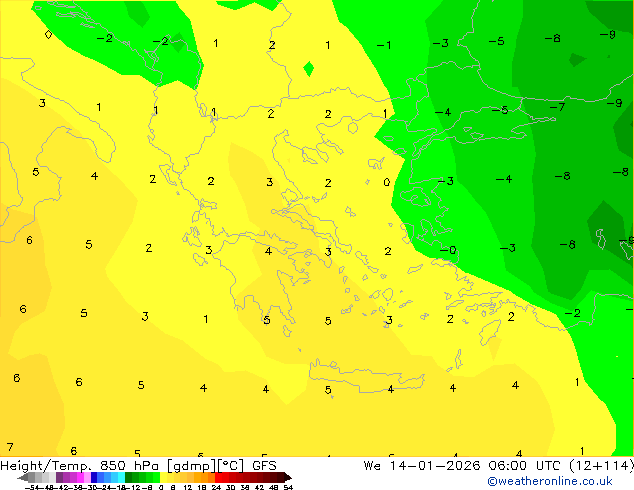This screenshot has width=634, height=490.
Task: Click the '-0' temperature value on the map
Action: pyautogui.click(x=448, y=250)
